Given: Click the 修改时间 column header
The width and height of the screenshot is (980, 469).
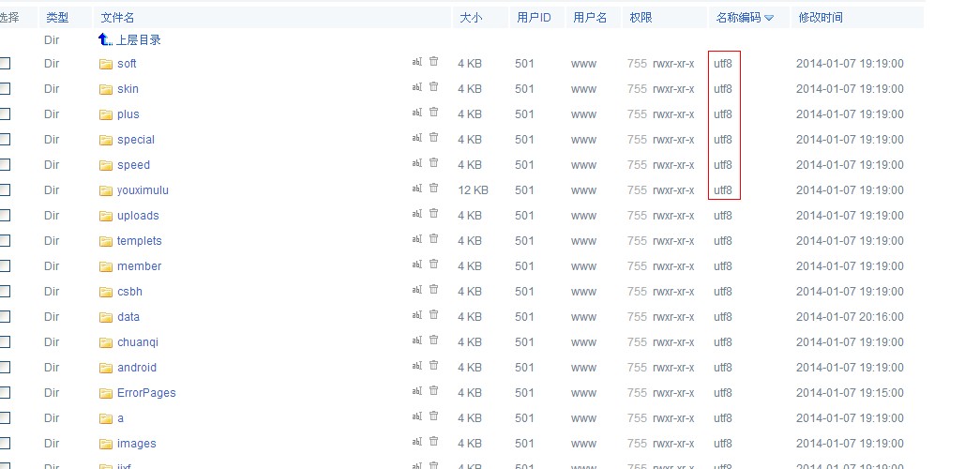Looking at the screenshot, I should (x=821, y=18).
